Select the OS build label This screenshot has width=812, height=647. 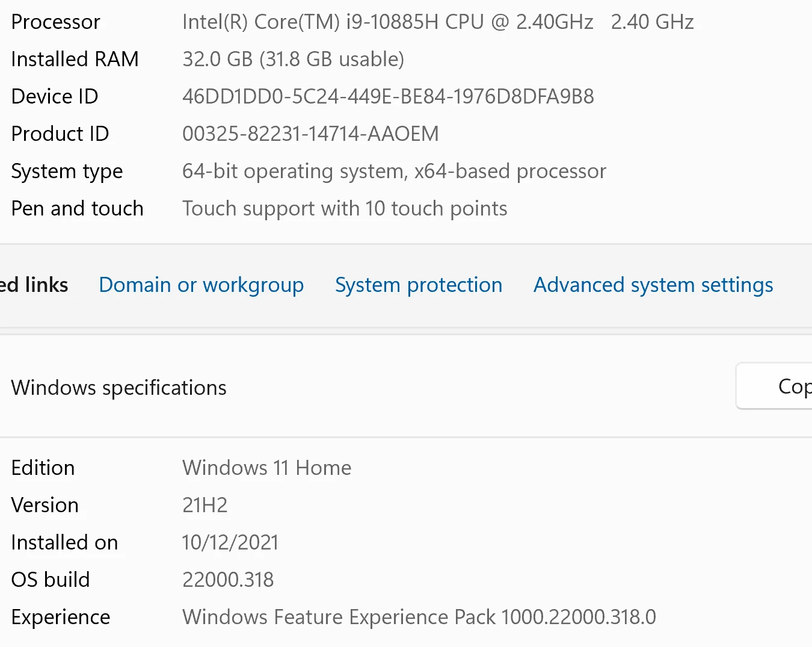pyautogui.click(x=50, y=580)
